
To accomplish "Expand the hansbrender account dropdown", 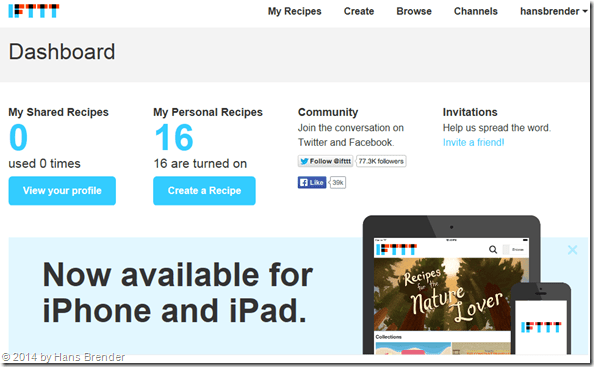I will pos(553,11).
